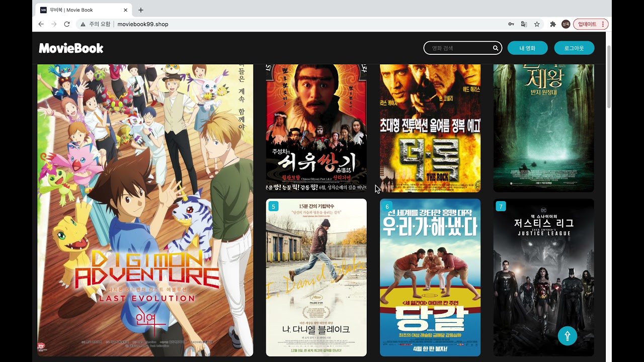Click the MovieBook logo
Image resolution: width=644 pixels, height=362 pixels.
tap(71, 48)
